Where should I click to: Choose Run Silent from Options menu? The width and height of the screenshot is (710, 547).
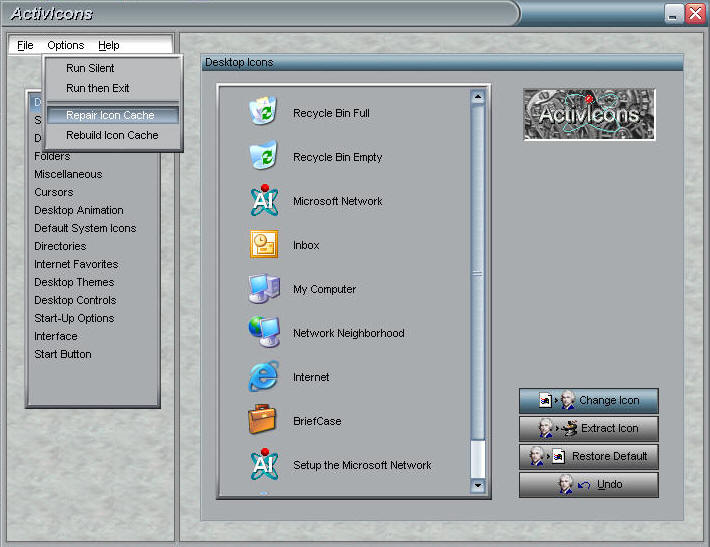[x=113, y=68]
